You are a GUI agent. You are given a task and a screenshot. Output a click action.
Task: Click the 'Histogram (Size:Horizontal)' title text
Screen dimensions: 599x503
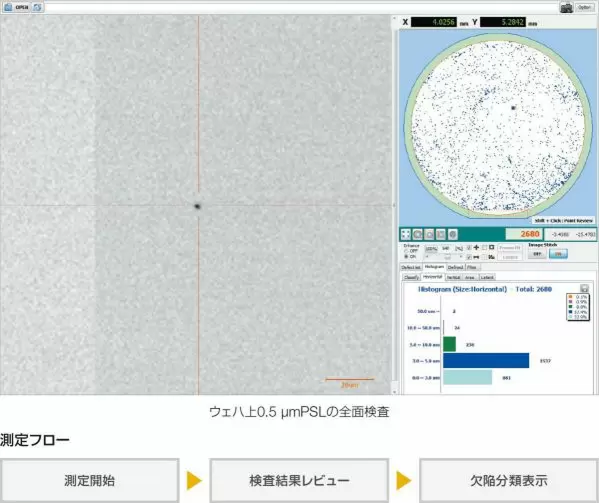click(x=463, y=289)
